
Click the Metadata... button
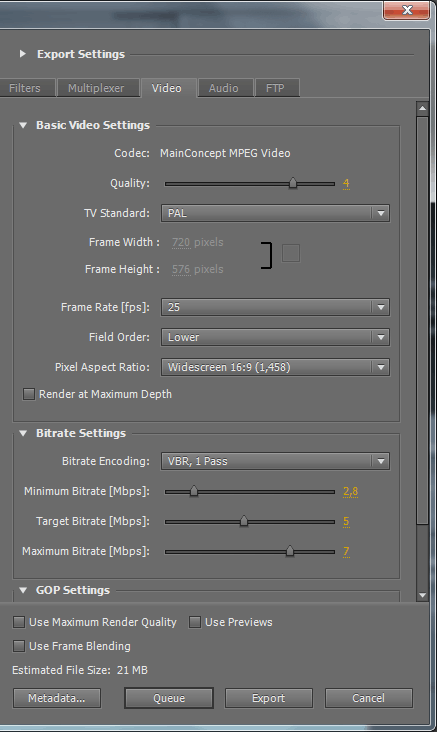(57, 698)
